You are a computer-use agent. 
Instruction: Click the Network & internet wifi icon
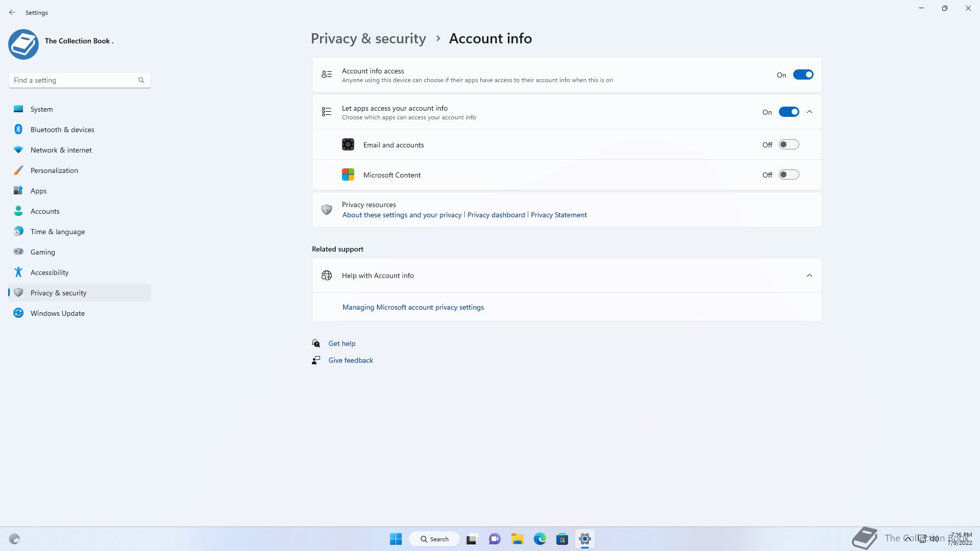click(18, 149)
